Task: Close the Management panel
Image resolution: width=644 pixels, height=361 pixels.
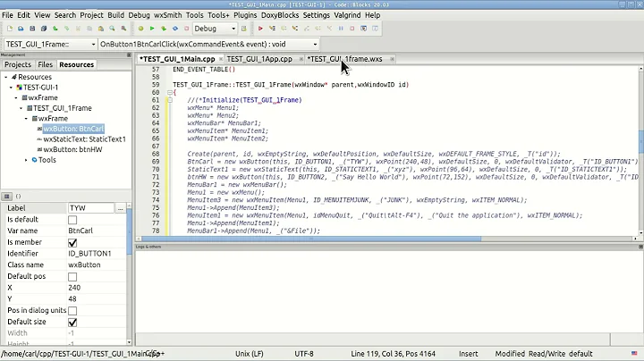Action: [x=129, y=55]
